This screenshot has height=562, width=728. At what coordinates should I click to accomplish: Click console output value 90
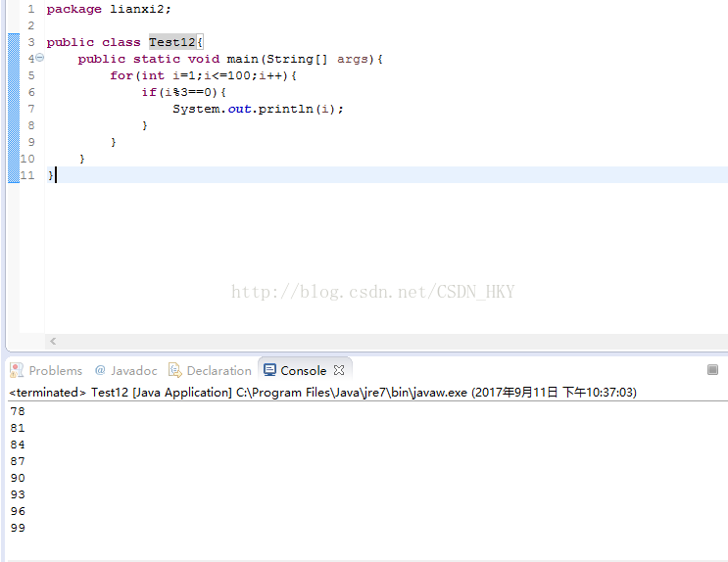tap(18, 478)
